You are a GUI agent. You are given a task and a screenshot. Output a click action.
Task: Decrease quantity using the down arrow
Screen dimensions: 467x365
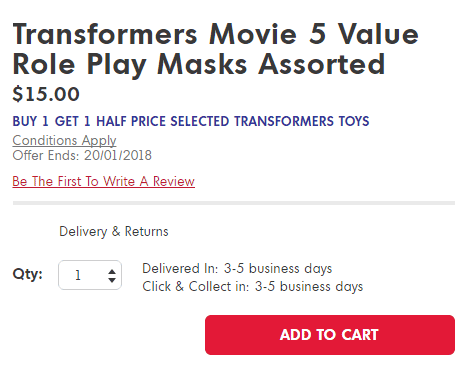tap(112, 280)
